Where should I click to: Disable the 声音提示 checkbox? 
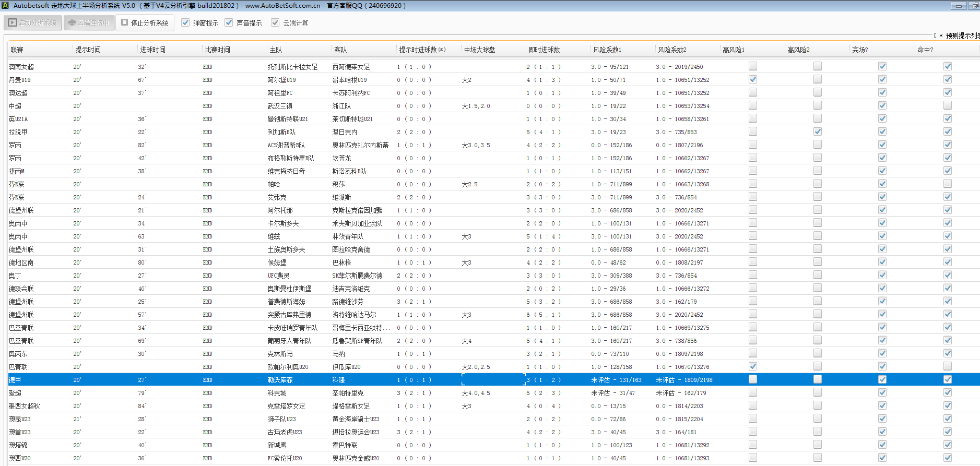coord(229,22)
